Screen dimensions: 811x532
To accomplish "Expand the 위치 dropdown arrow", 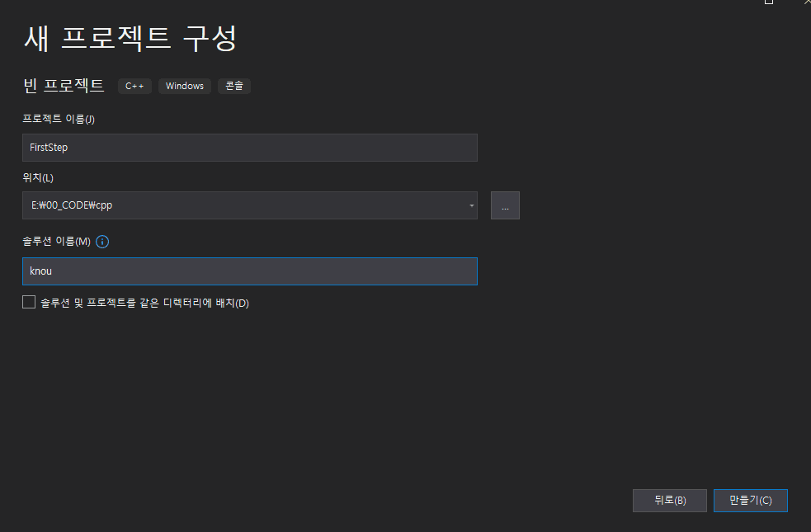I will coord(471,205).
